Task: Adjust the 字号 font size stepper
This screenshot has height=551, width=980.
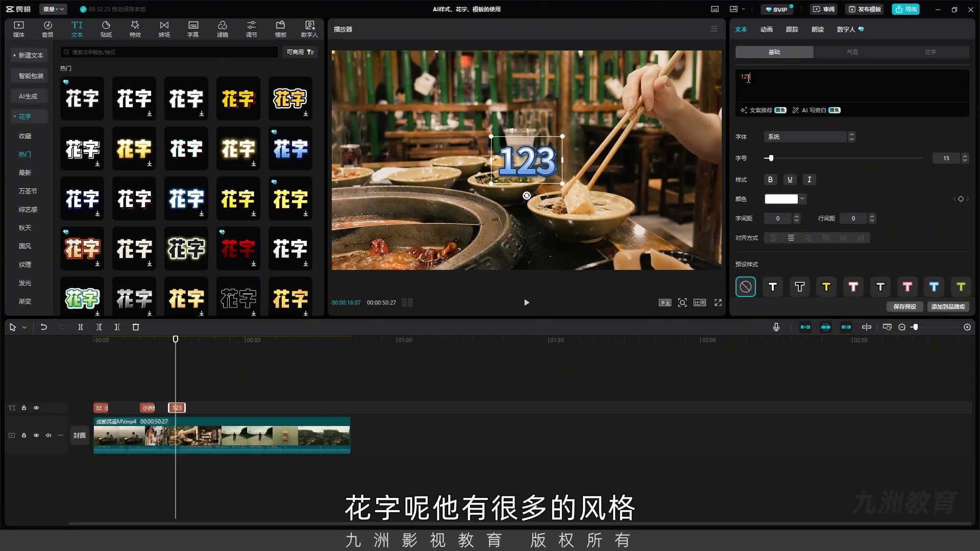Action: 965,158
